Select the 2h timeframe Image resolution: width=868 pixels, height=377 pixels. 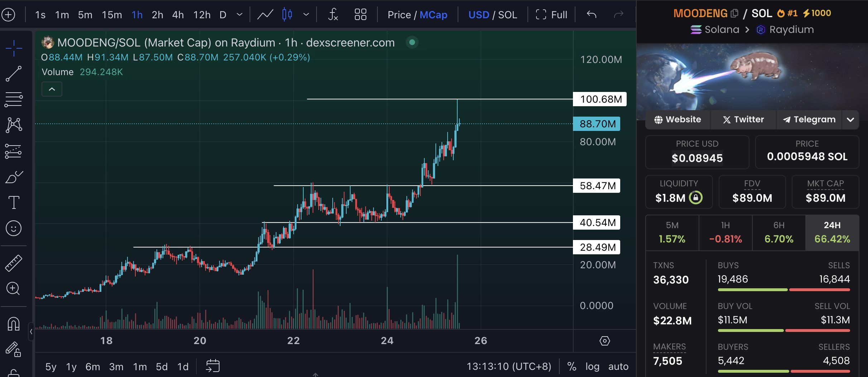coord(158,15)
